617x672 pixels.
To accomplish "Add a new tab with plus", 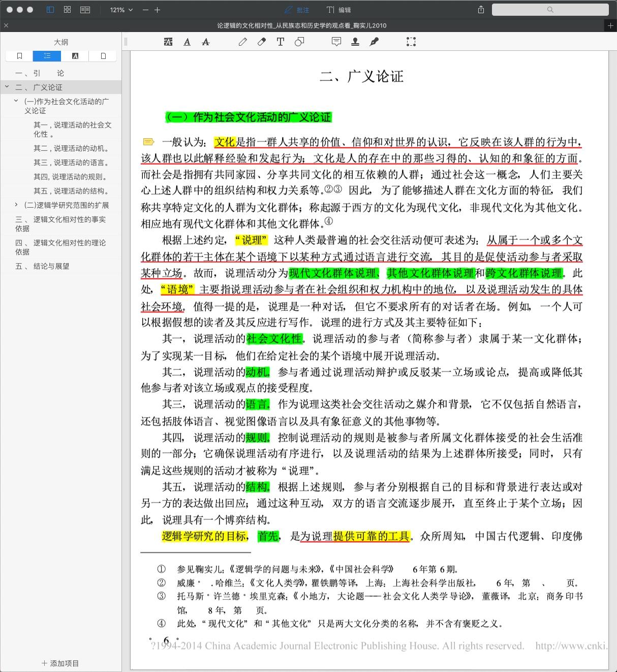I will [610, 25].
